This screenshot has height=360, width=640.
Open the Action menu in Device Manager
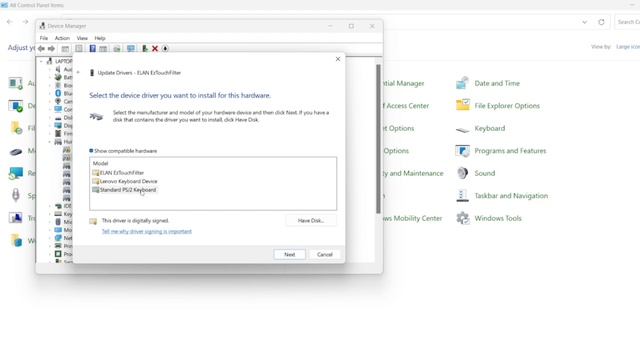coord(62,38)
